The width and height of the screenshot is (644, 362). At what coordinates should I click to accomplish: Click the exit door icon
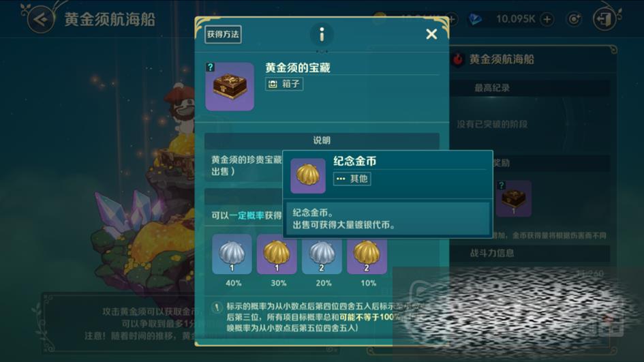pos(605,19)
